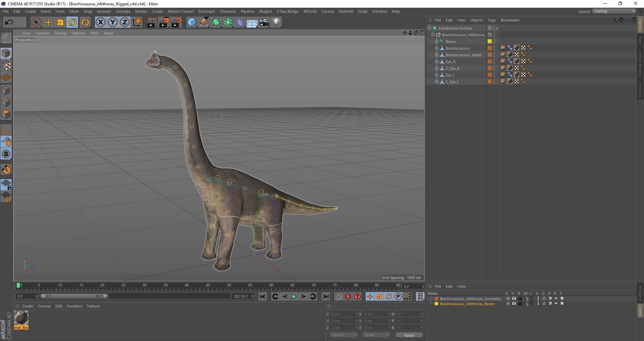Switch to Points mode
The image size is (644, 341).
6,90
